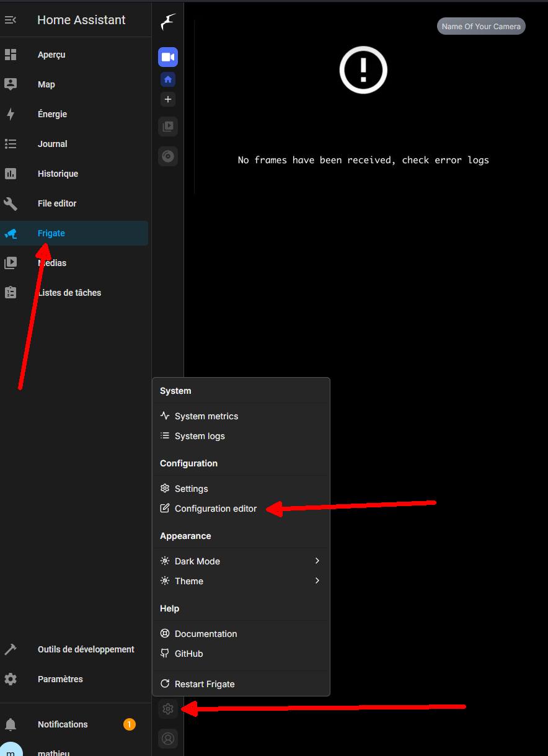The width and height of the screenshot is (548, 756).
Task: Open Frigate label in sidebar
Action: 51,233
